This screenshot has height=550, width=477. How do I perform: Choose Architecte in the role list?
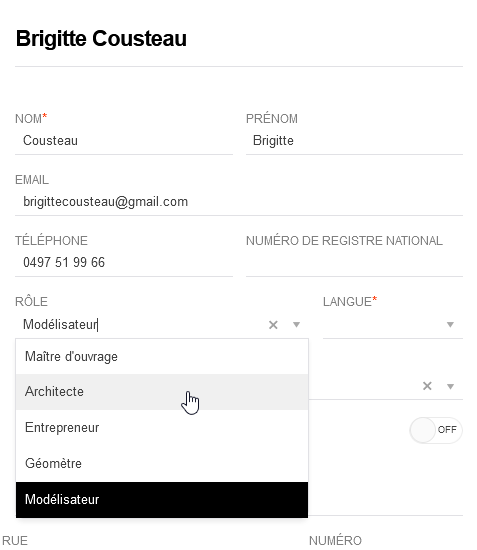pyautogui.click(x=162, y=392)
